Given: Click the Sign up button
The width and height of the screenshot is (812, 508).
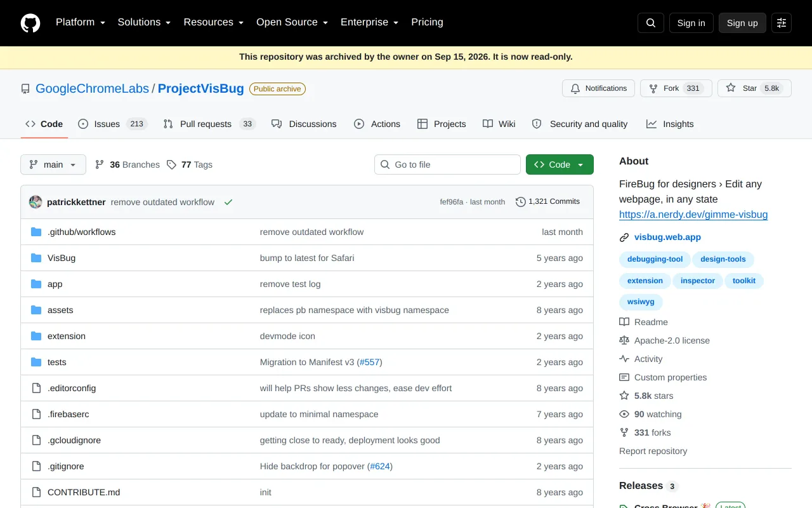Looking at the screenshot, I should click(x=742, y=23).
